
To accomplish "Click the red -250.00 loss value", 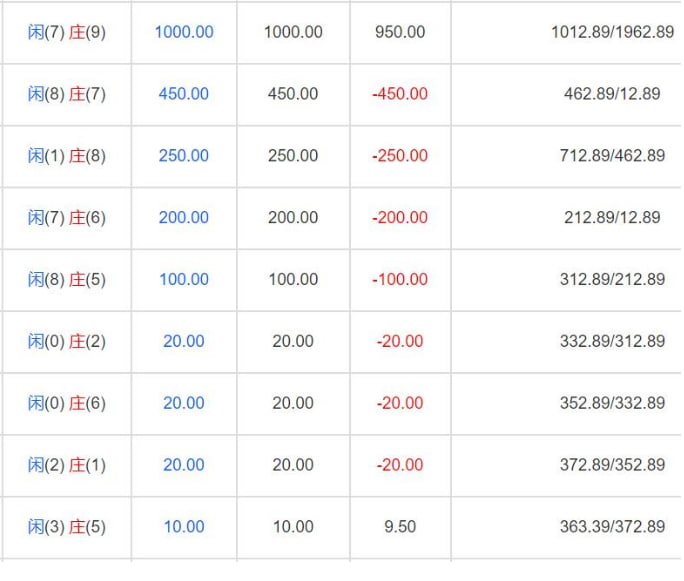I will tap(400, 156).
